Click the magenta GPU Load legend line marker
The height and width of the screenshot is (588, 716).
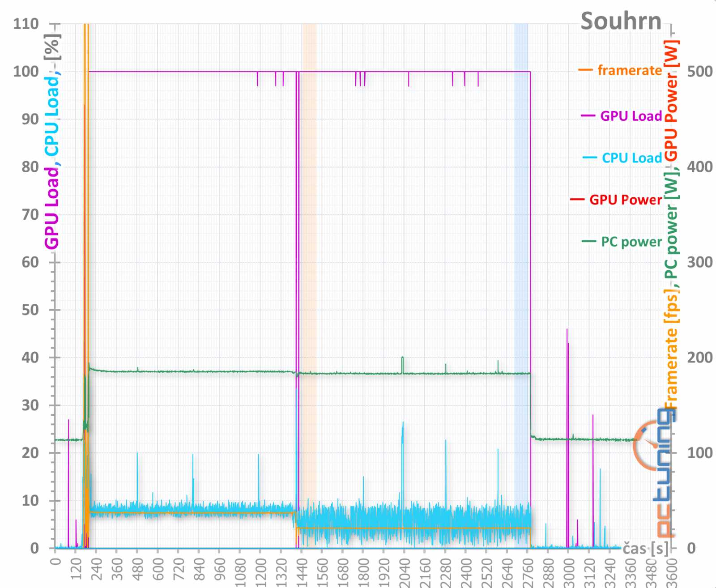pos(588,116)
